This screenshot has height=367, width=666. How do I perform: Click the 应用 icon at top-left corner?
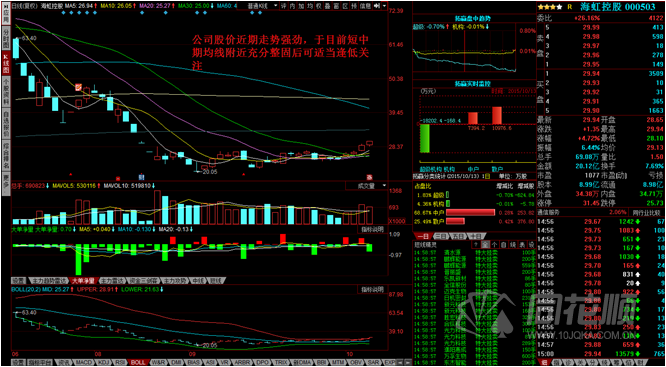coord(6,13)
